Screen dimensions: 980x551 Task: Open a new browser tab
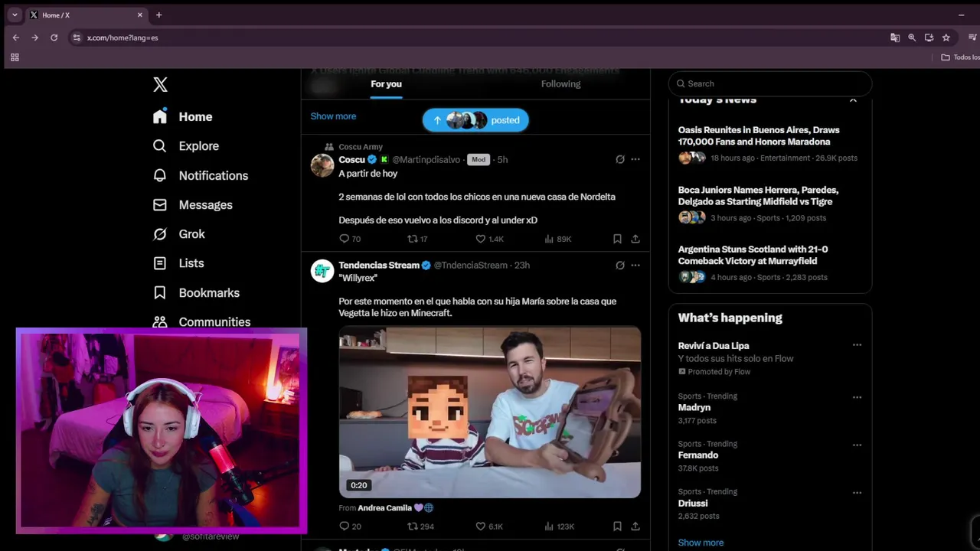158,15
